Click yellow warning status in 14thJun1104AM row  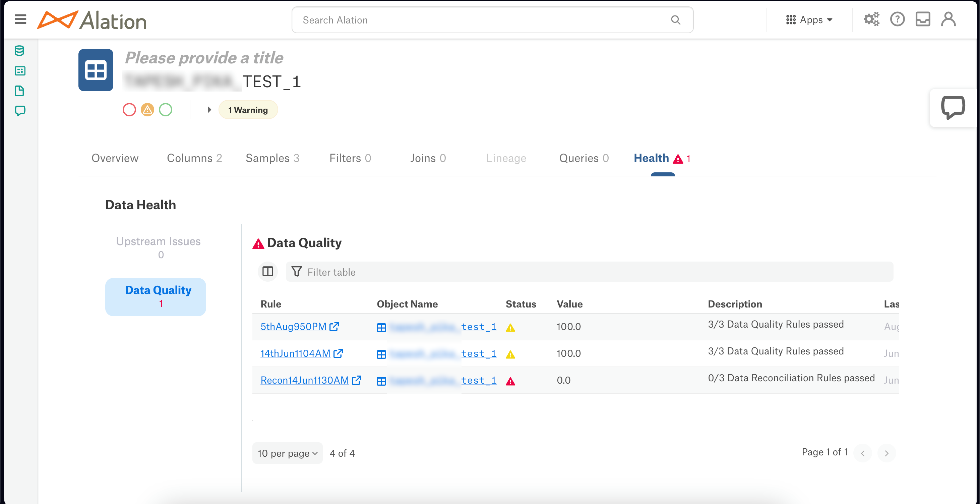pos(510,354)
